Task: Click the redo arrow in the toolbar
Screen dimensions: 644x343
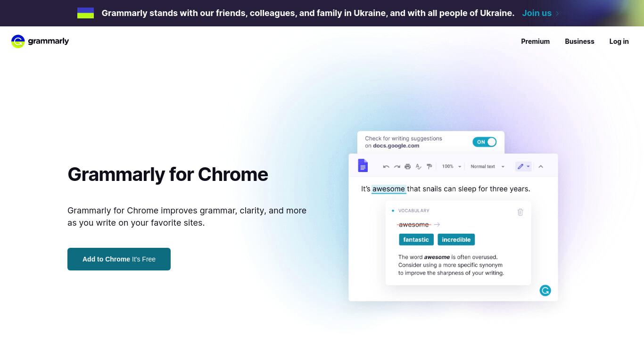Action: (x=397, y=166)
